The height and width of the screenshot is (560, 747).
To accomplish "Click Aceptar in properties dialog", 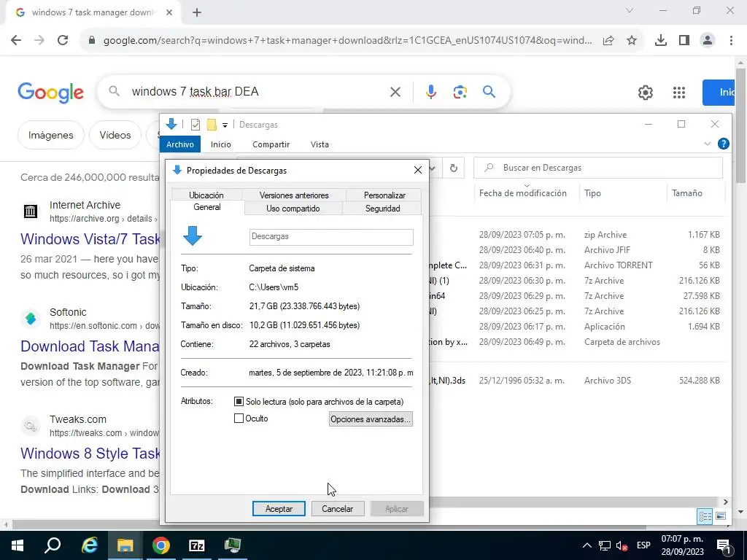I will [x=279, y=508].
